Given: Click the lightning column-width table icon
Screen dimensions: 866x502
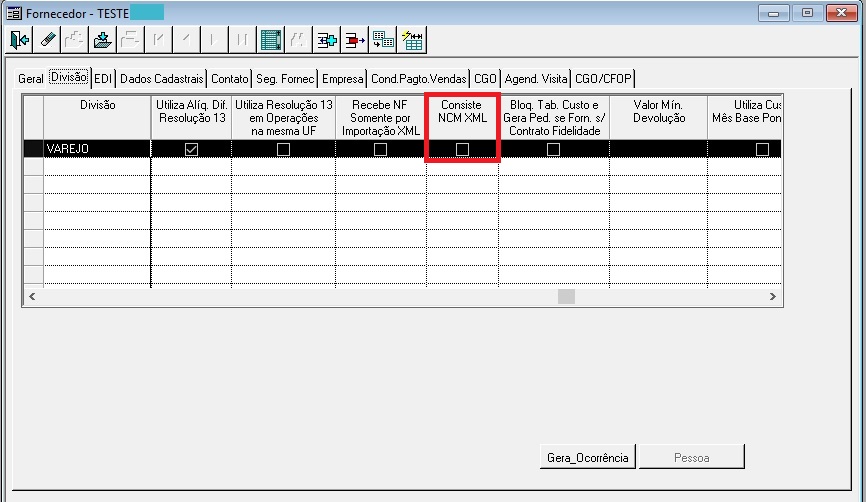Looking at the screenshot, I should tap(412, 40).
